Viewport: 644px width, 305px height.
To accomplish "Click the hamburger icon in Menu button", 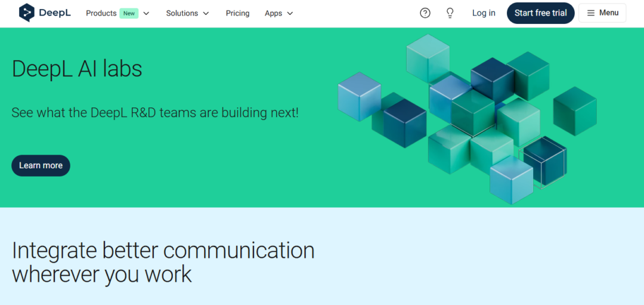I will pos(591,13).
